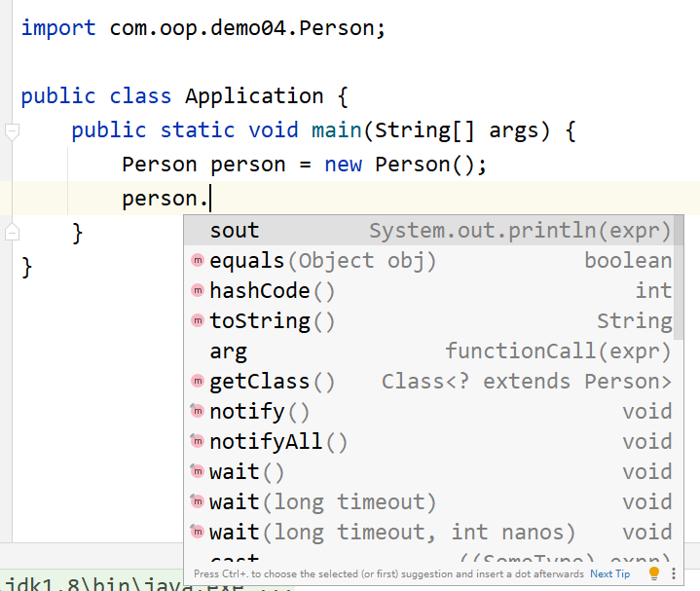
Task: Select wait(long timeout, int nanos) entry
Action: (x=429, y=532)
